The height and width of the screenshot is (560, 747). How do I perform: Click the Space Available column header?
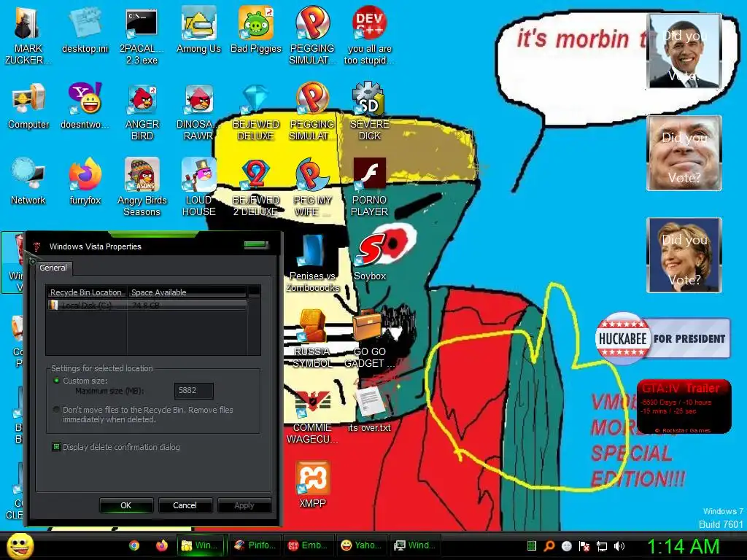coord(187,292)
